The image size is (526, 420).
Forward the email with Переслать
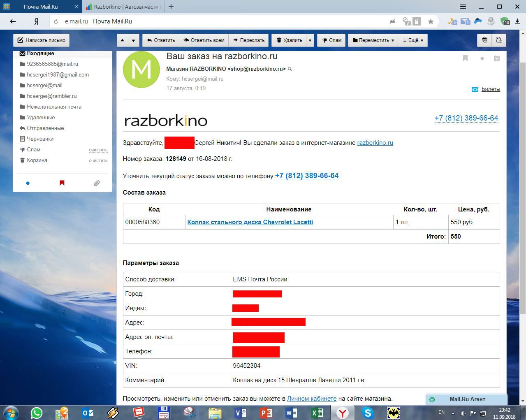click(x=249, y=40)
